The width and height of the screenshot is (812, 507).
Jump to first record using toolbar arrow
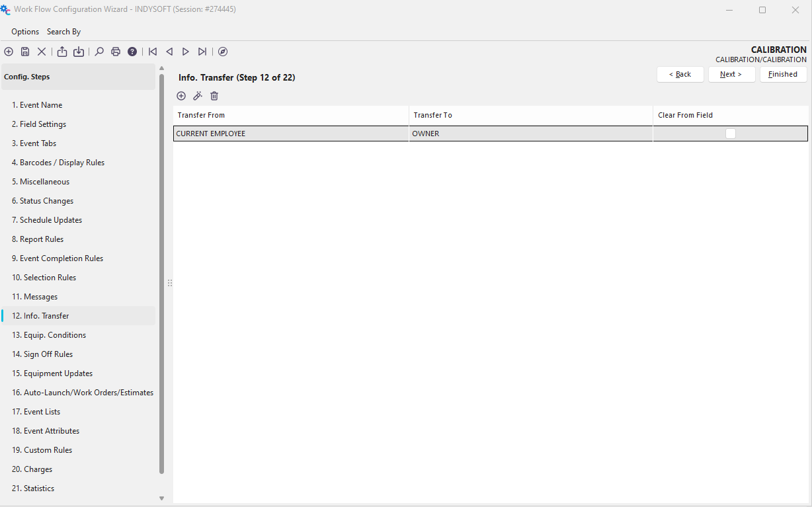coord(153,52)
